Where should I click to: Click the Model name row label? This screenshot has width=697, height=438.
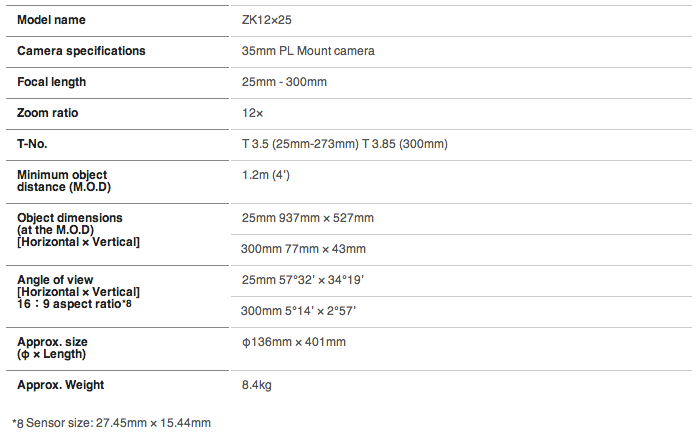click(51, 20)
